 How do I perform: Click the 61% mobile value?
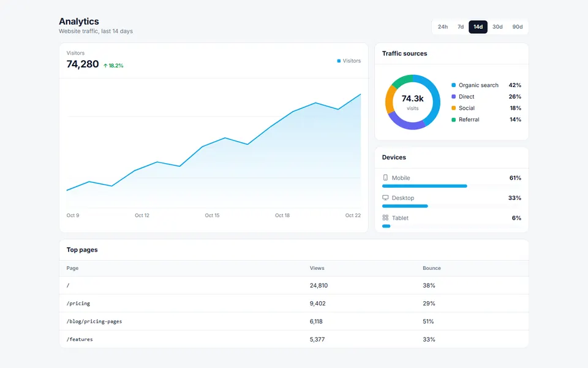coord(515,178)
